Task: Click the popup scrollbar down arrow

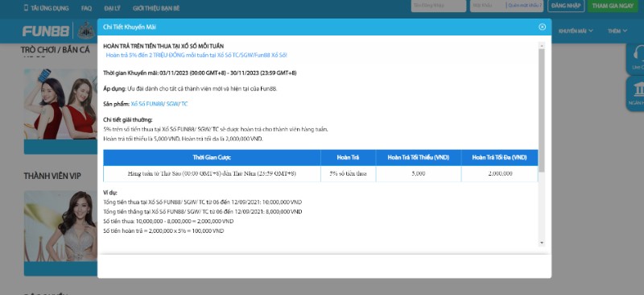Action: coord(541,243)
